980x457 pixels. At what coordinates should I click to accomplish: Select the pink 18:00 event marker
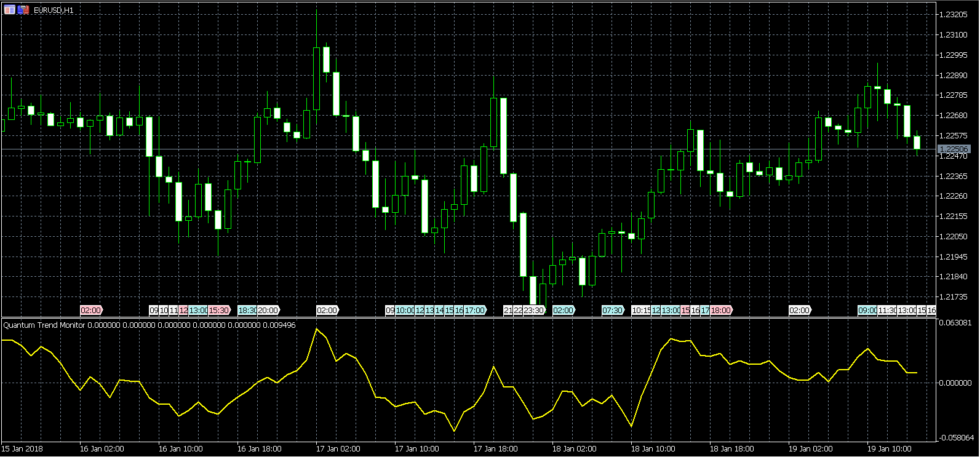click(x=721, y=311)
